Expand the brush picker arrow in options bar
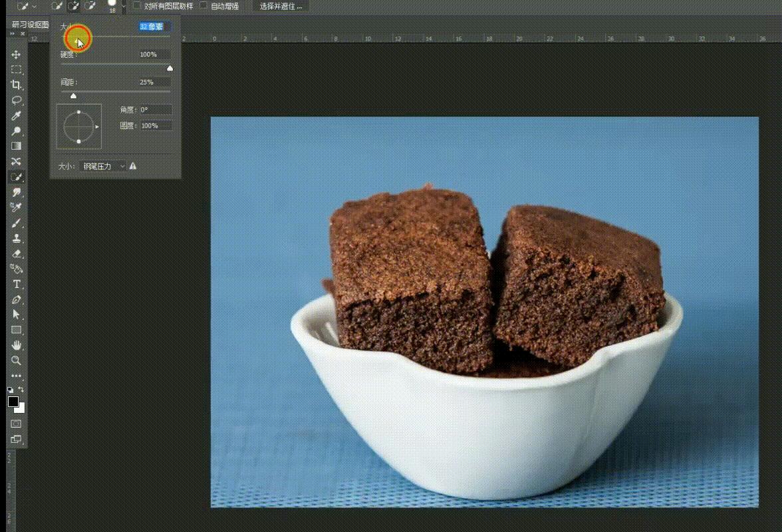The image size is (782, 532). 123,6
